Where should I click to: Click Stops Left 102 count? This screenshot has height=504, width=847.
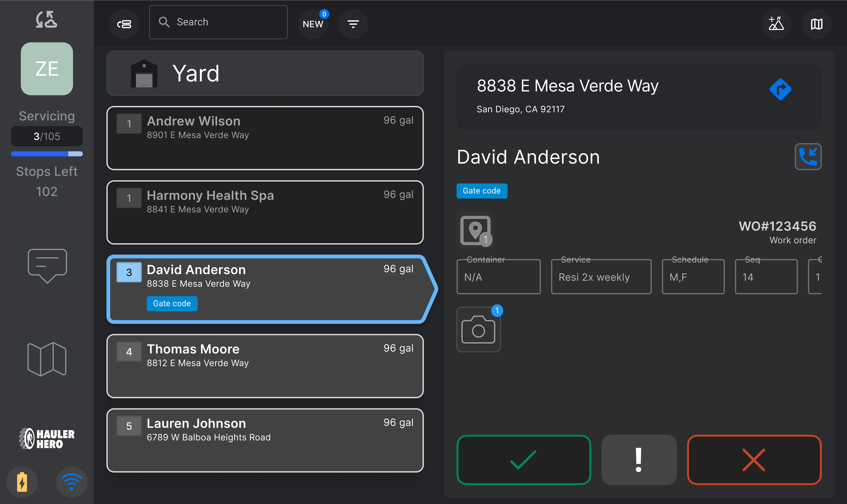(x=47, y=192)
